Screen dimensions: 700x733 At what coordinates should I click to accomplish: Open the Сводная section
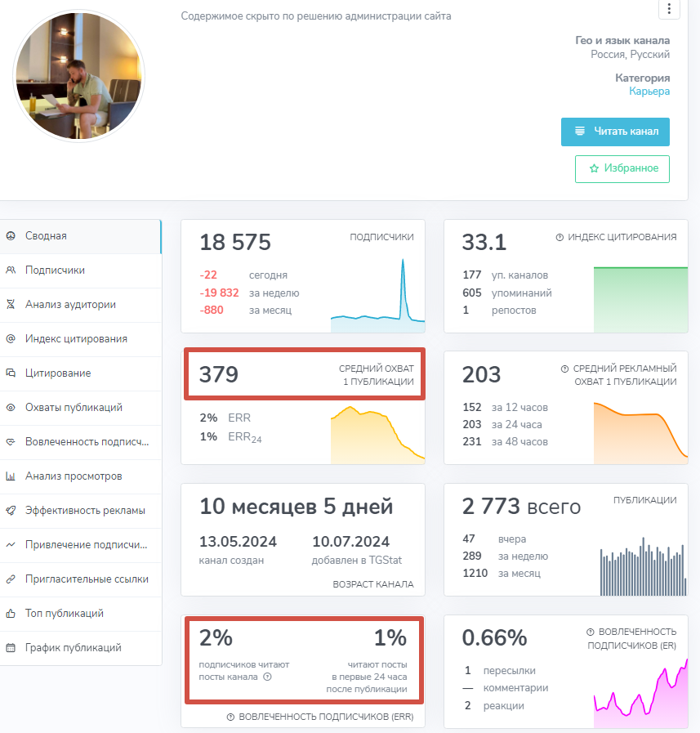[80, 235]
